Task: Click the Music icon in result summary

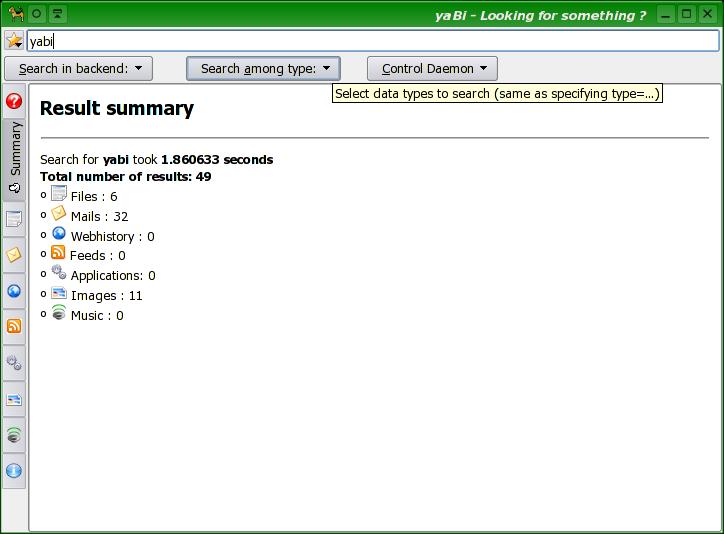Action: [x=59, y=312]
